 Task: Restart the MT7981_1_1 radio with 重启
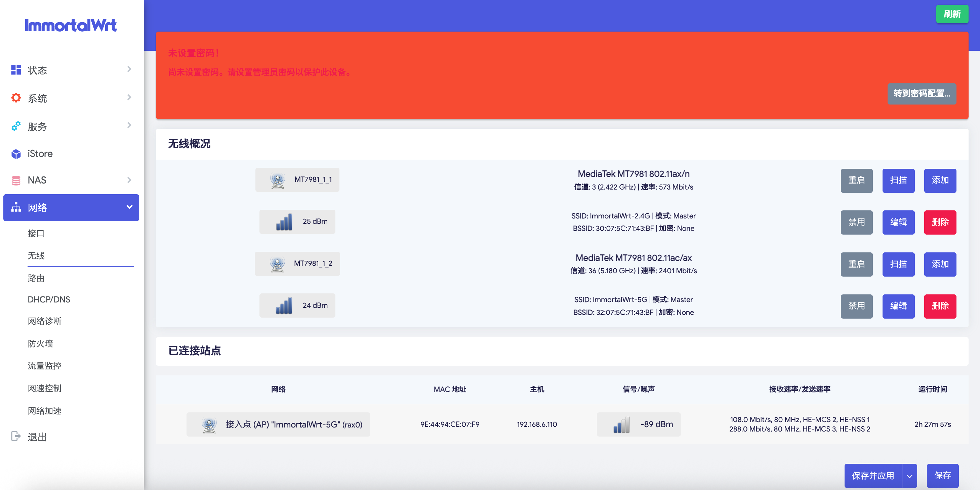(857, 180)
